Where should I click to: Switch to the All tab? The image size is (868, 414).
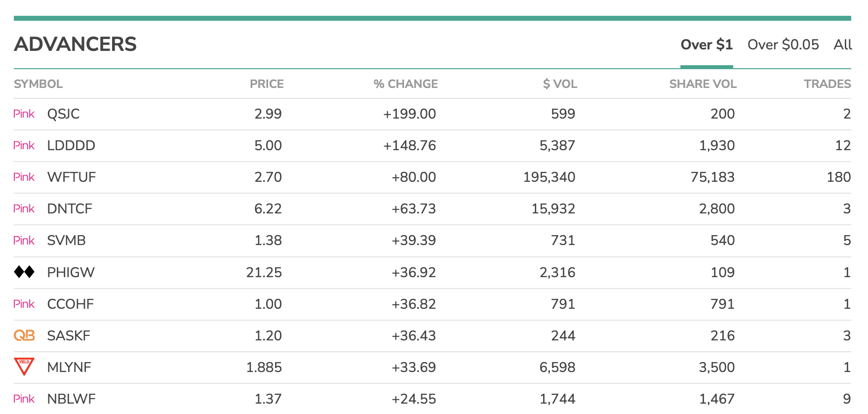pos(843,45)
